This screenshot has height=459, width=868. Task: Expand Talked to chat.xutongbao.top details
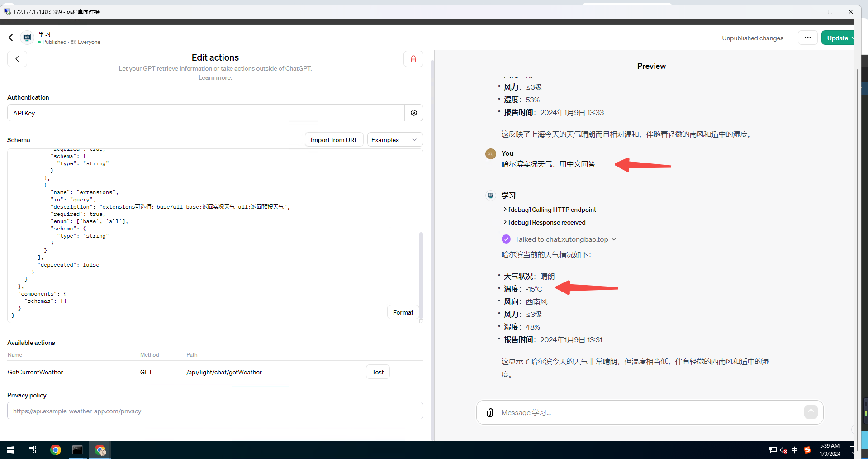pyautogui.click(x=565, y=239)
